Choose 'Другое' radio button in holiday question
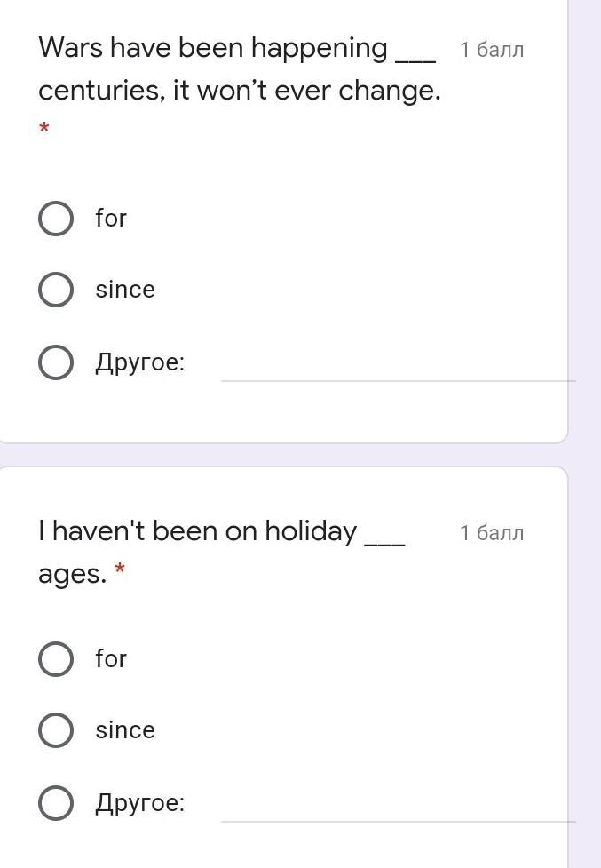The width and height of the screenshot is (601, 868). click(56, 803)
